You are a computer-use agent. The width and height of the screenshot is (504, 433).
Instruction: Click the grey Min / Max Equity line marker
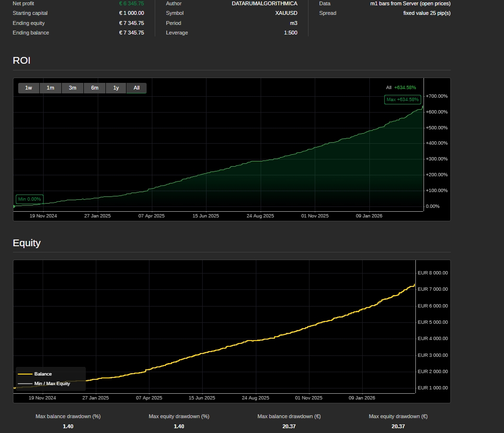coord(25,384)
